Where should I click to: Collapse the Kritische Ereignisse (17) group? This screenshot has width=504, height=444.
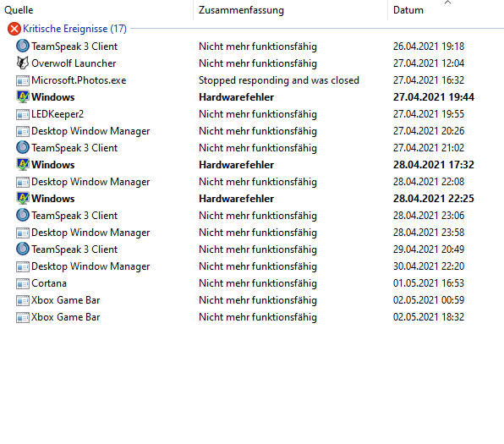(x=74, y=29)
